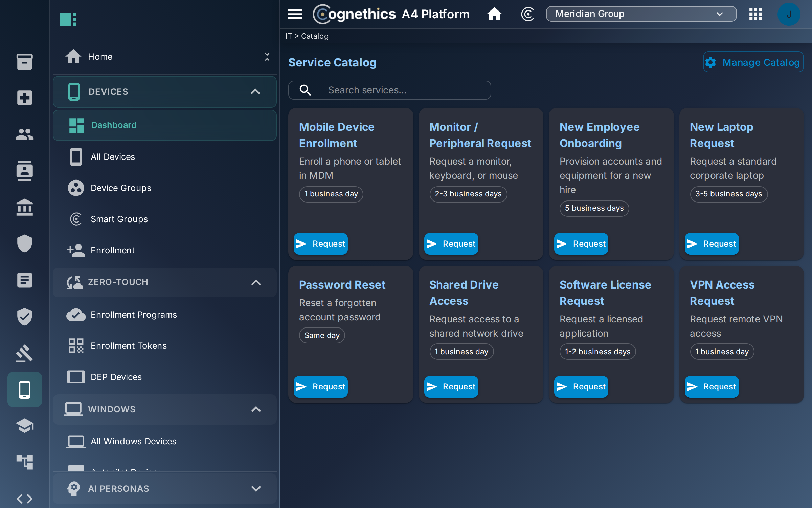This screenshot has height=508, width=812.
Task: Open All Devices
Action: click(x=164, y=157)
